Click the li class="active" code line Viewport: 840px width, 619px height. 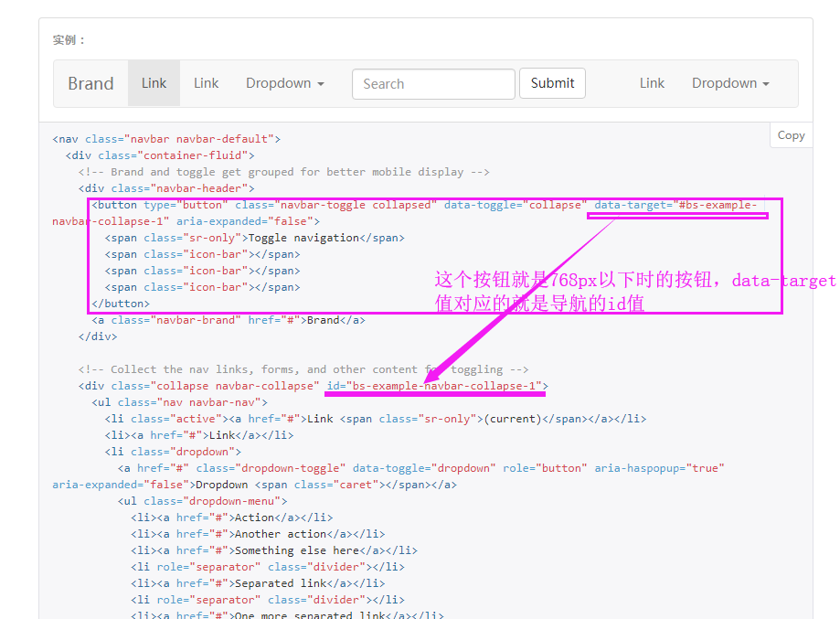pos(376,419)
